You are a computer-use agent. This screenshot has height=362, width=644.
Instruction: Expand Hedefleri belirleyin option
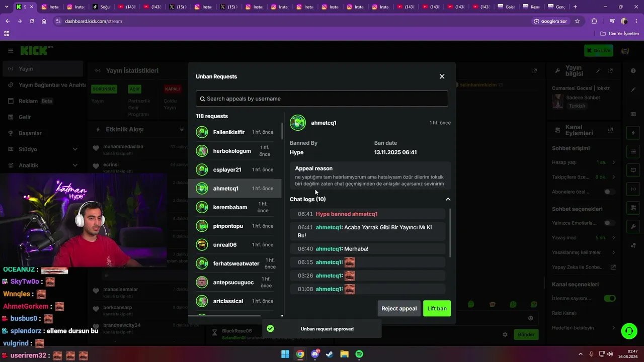tap(614, 328)
